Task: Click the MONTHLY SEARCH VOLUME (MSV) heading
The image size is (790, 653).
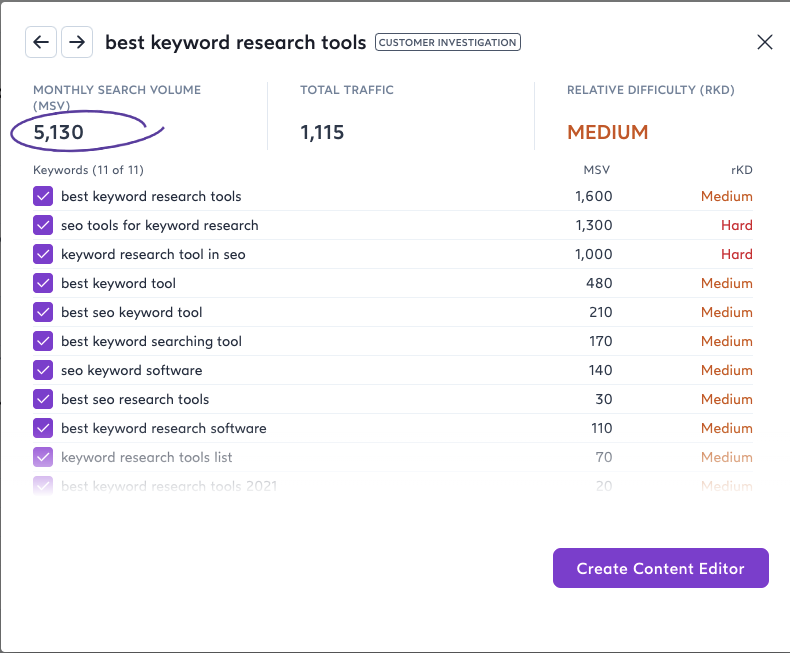Action: click(117, 98)
